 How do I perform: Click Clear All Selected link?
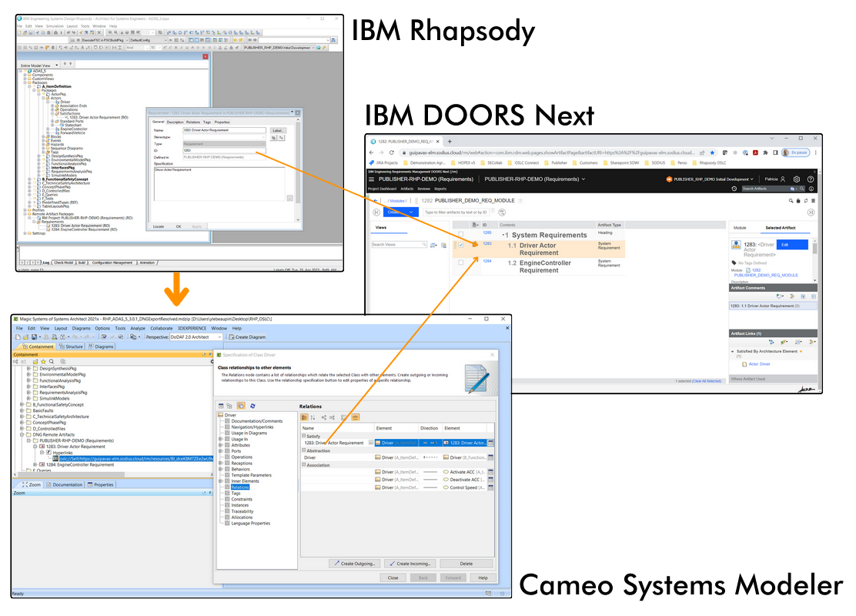pyautogui.click(x=707, y=380)
